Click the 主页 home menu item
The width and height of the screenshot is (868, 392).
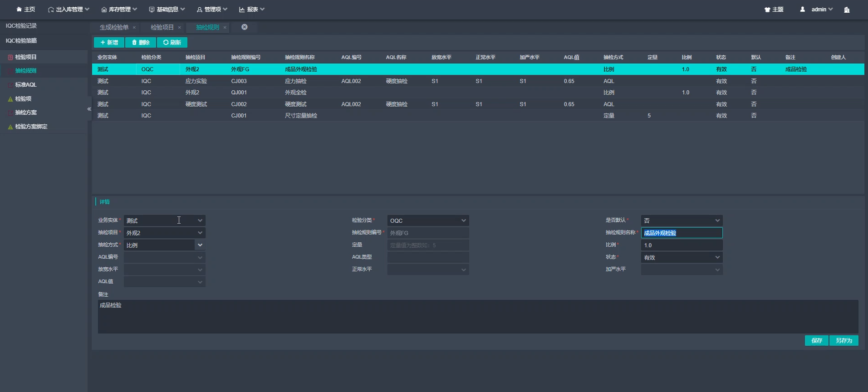pyautogui.click(x=26, y=10)
